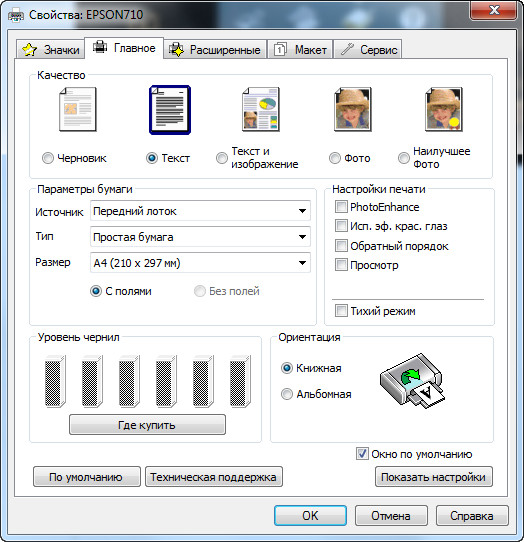
Task: Open the Размер paper size dropdown
Action: pos(200,263)
